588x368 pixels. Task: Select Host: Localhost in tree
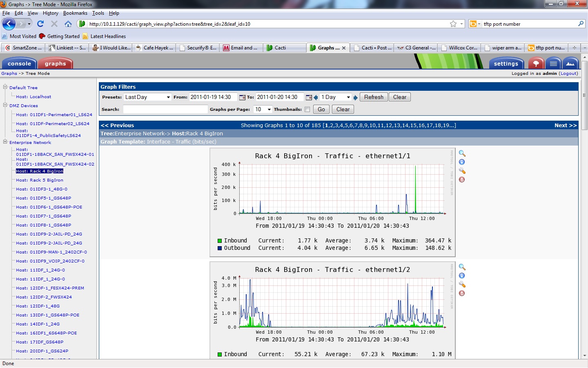tap(33, 97)
